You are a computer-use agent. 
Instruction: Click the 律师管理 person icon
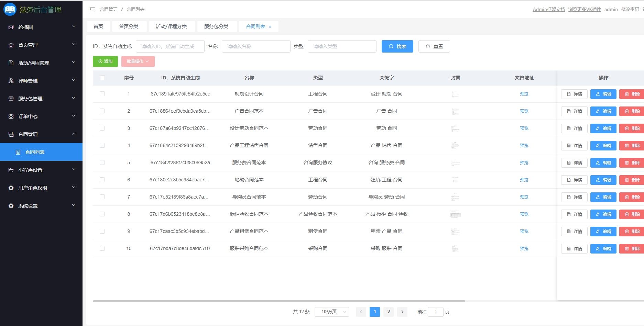(11, 81)
